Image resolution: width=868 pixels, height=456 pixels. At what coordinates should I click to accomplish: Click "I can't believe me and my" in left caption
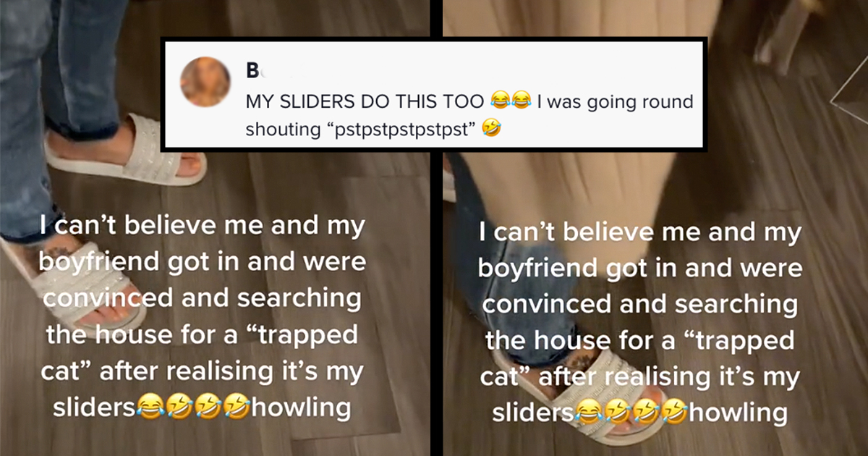(203, 227)
